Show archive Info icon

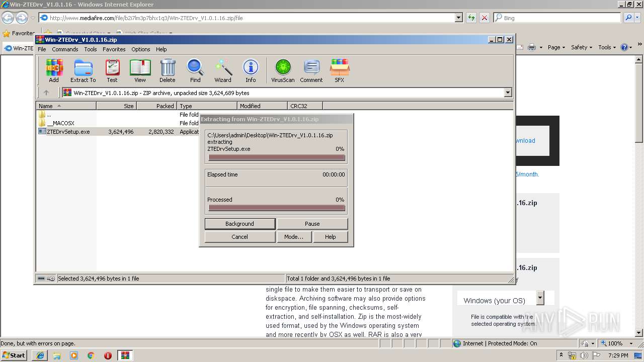point(251,70)
